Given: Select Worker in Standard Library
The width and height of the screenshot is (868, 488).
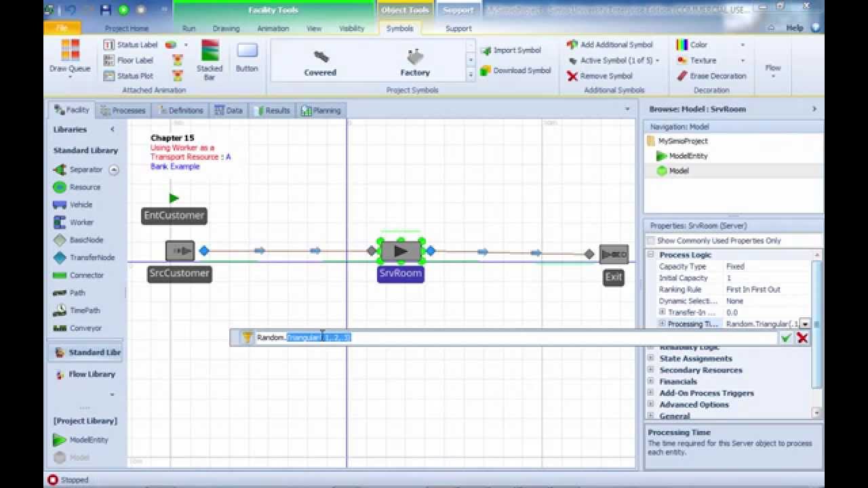Looking at the screenshot, I should point(73,222).
